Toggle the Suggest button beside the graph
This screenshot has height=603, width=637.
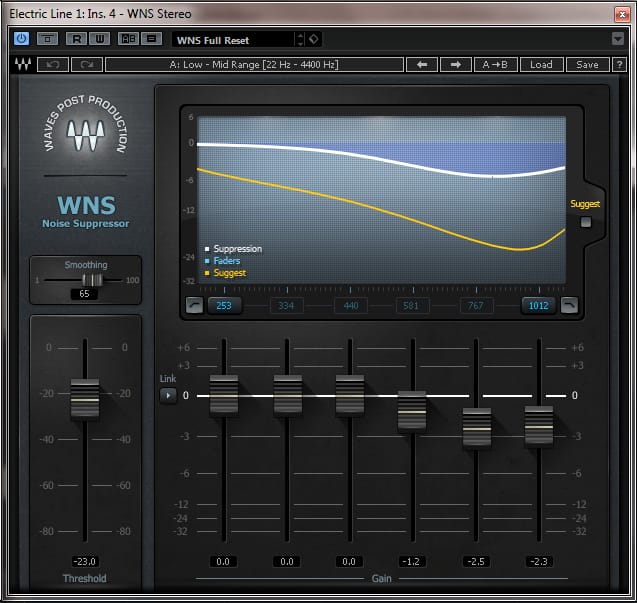click(x=586, y=222)
